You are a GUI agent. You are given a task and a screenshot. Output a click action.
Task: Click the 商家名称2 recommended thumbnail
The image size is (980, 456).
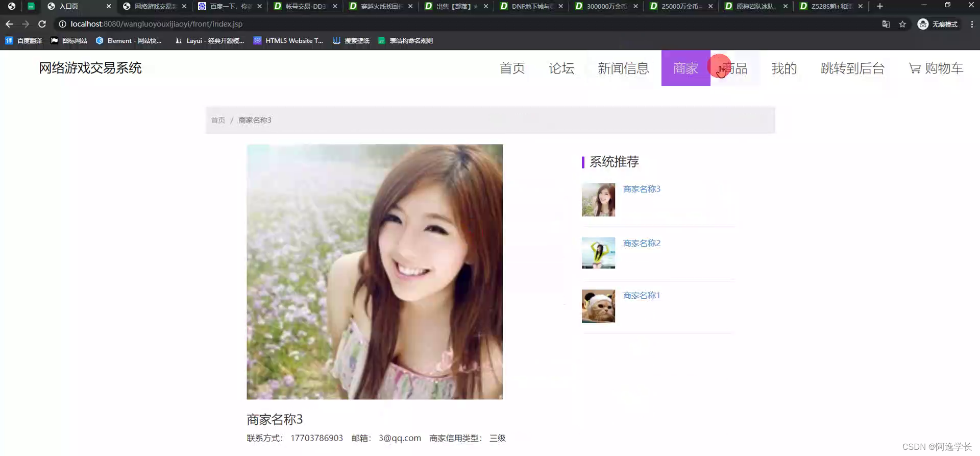click(x=598, y=253)
